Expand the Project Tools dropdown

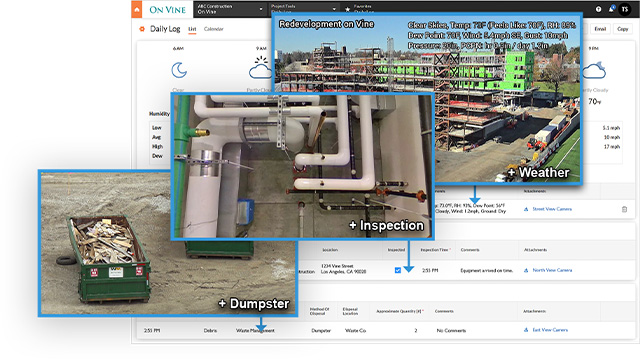point(303,9)
